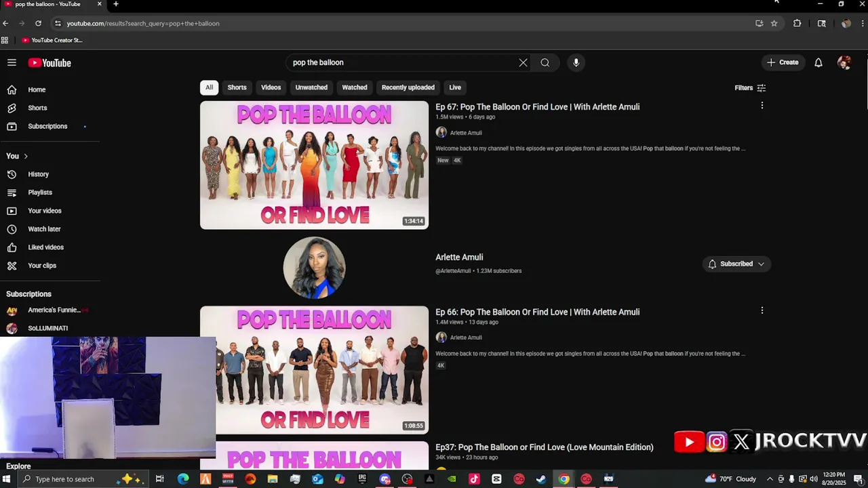Select the Watched filter chip
868x488 pixels.
click(354, 87)
